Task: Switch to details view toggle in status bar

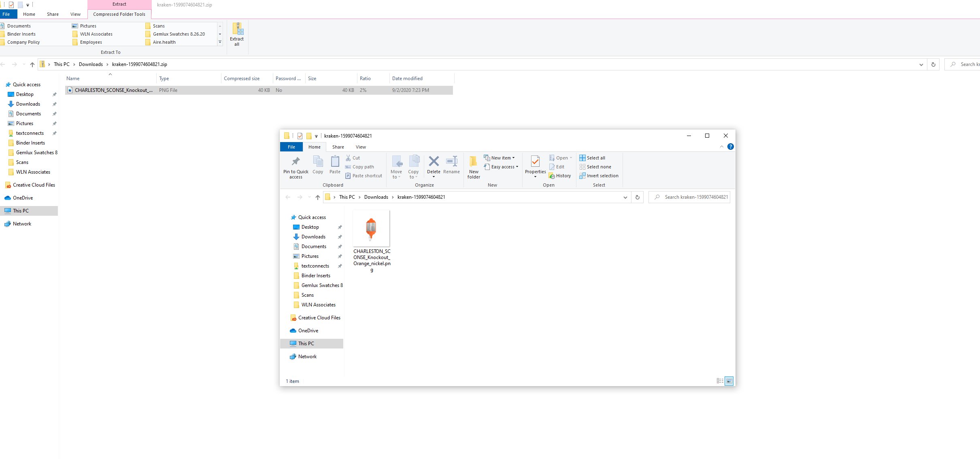Action: tap(720, 381)
